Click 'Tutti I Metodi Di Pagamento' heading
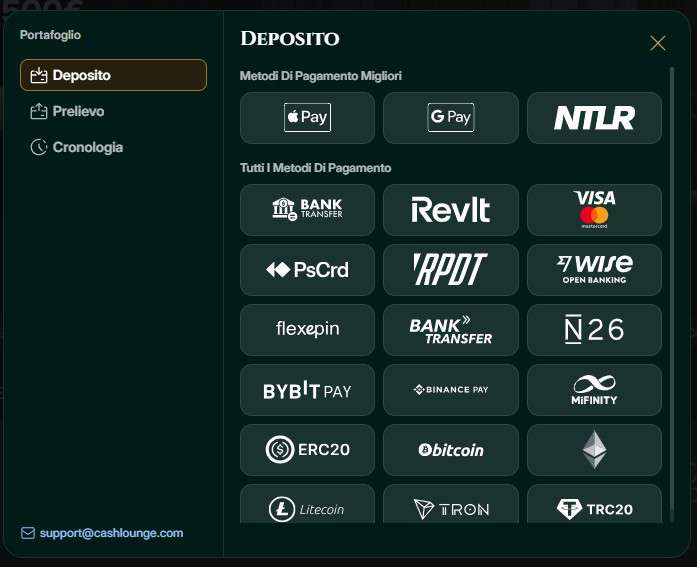Screen dimensions: 697x567 pyautogui.click(x=316, y=168)
